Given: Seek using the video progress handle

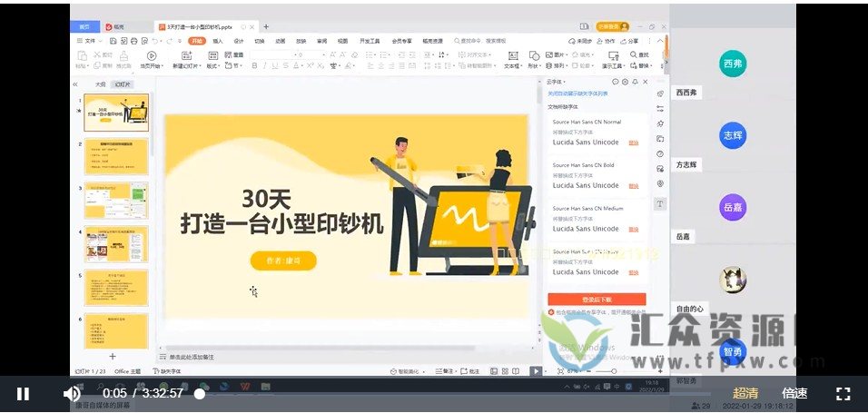Looking at the screenshot, I should click(x=200, y=394).
